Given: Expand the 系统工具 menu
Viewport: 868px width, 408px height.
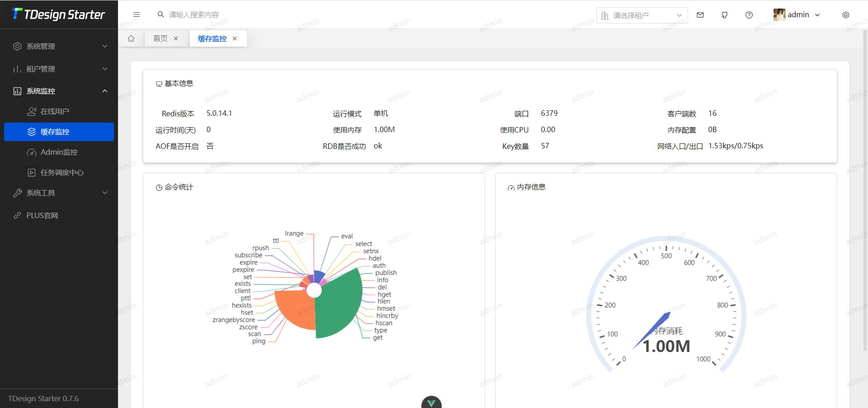Looking at the screenshot, I should point(59,193).
